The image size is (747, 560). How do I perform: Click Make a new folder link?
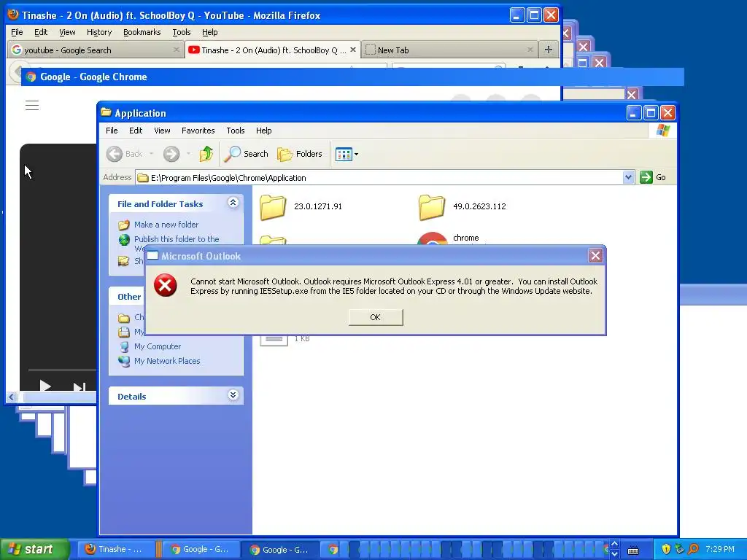tap(166, 225)
